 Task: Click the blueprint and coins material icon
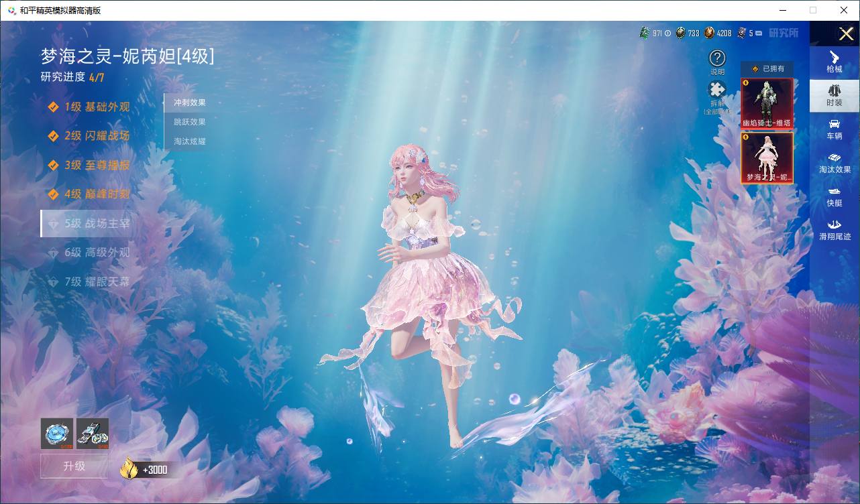point(93,434)
